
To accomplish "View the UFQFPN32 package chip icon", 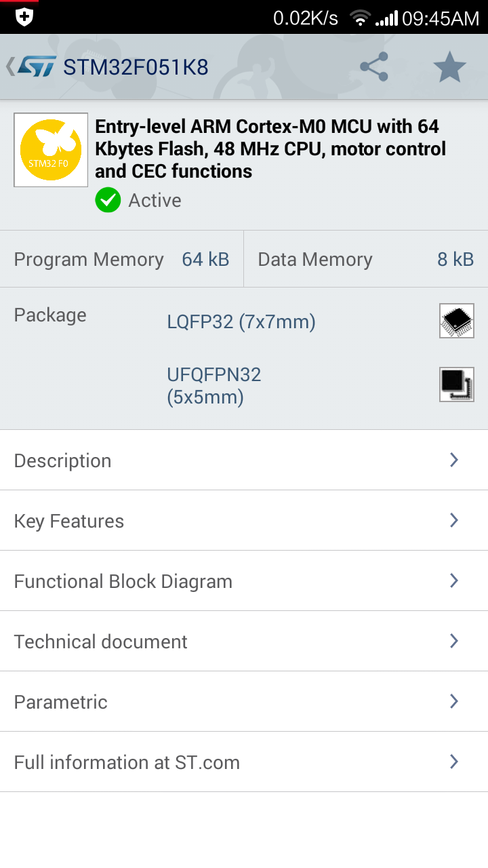I will [x=457, y=384].
